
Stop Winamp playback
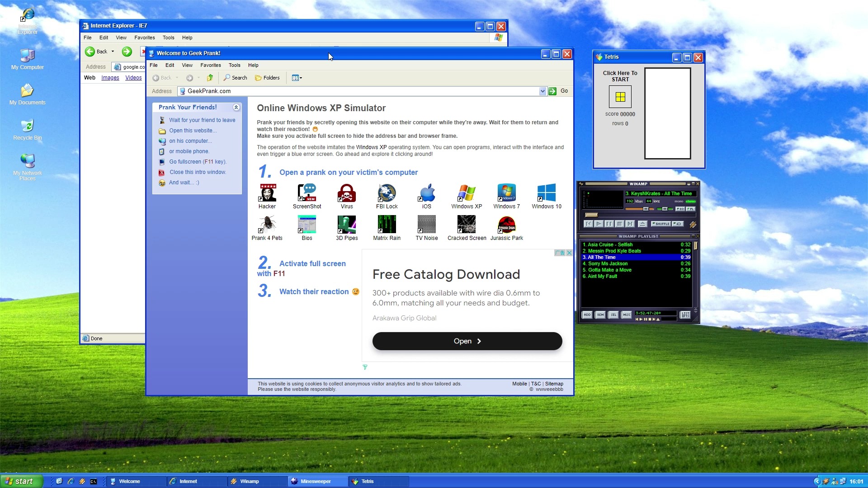point(619,224)
